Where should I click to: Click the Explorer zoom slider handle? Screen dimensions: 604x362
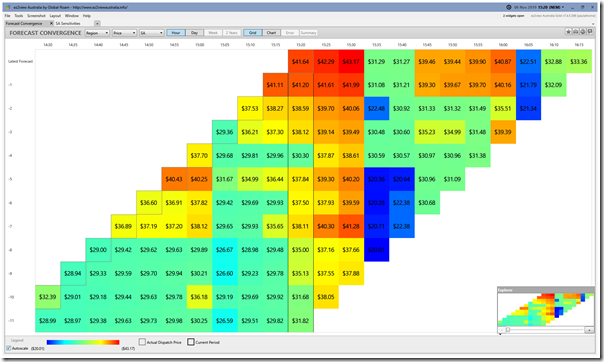508,330
